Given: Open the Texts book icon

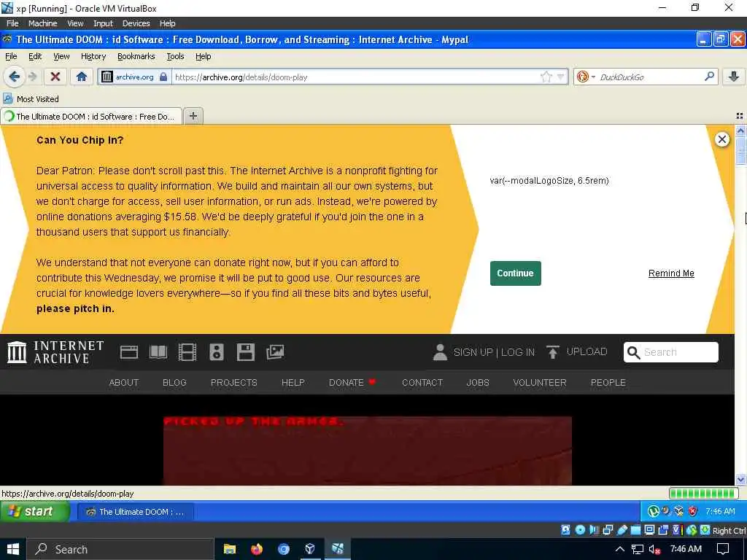Looking at the screenshot, I should (x=158, y=352).
